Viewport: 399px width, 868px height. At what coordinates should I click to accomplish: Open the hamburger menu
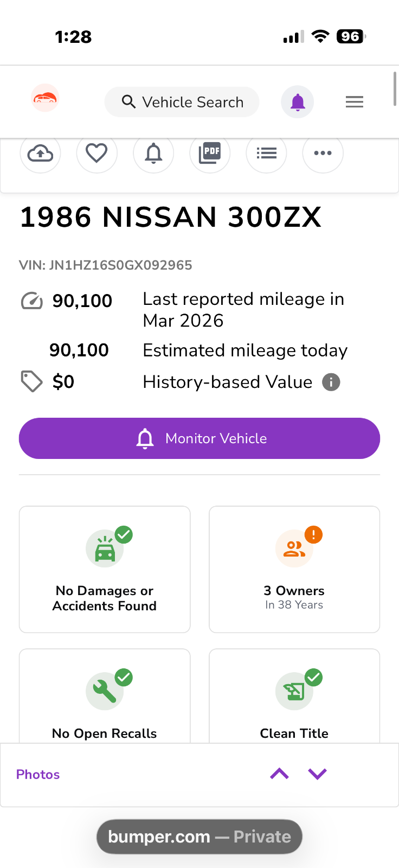pyautogui.click(x=355, y=102)
